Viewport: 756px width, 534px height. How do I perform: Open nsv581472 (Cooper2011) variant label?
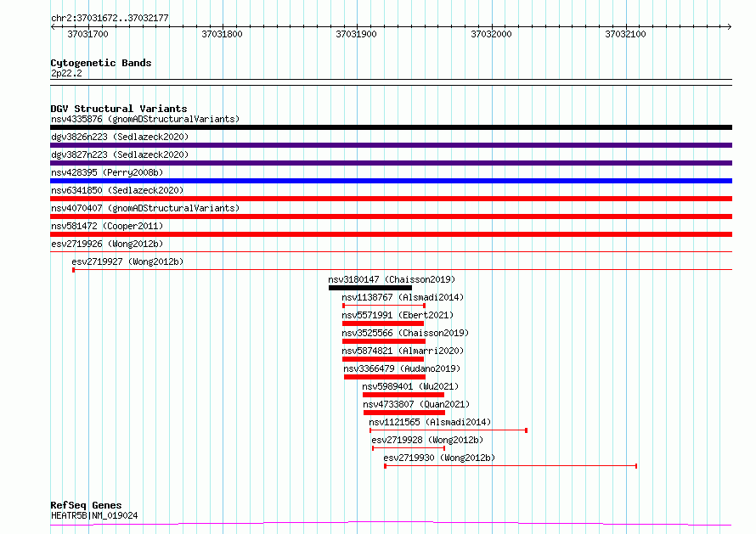click(x=107, y=226)
